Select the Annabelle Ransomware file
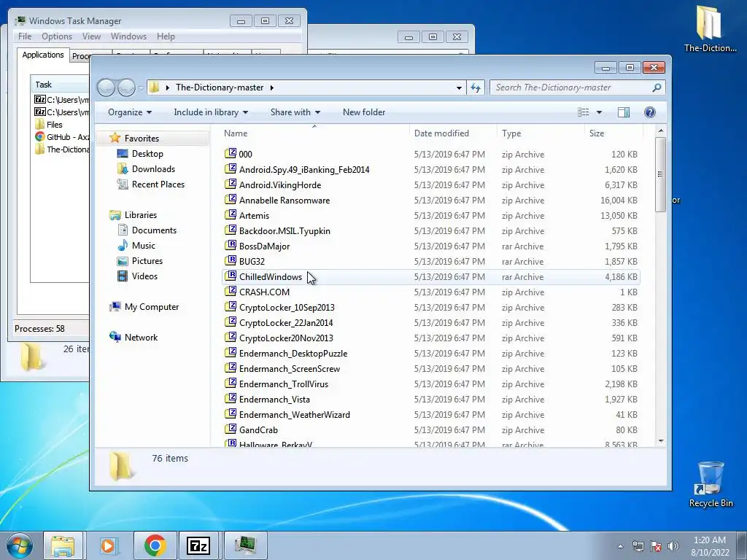This screenshot has width=747, height=560. tap(430, 200)
